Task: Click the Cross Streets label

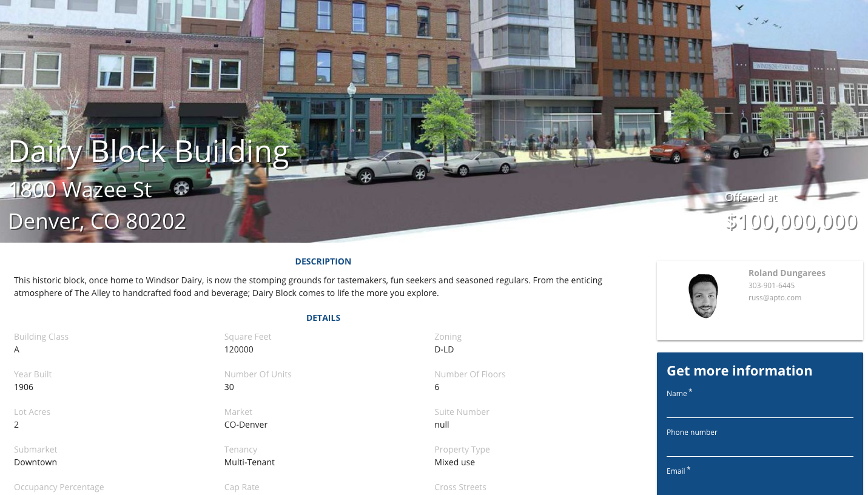Action: tap(460, 487)
